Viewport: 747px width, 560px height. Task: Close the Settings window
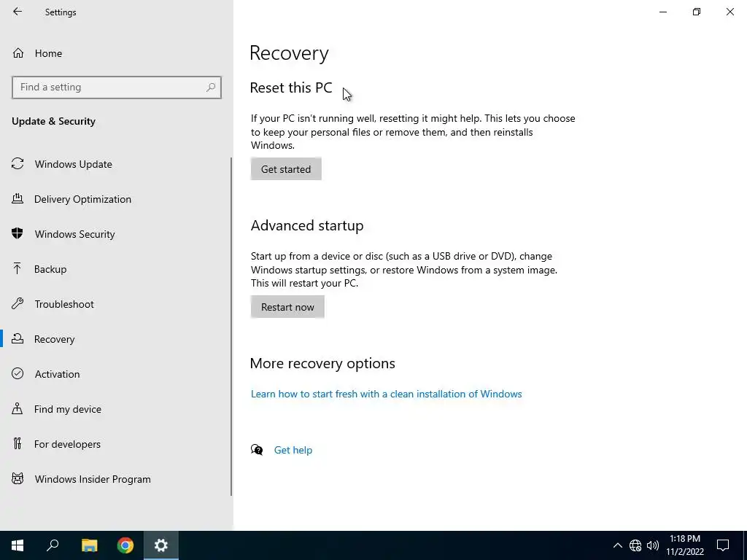pos(729,12)
